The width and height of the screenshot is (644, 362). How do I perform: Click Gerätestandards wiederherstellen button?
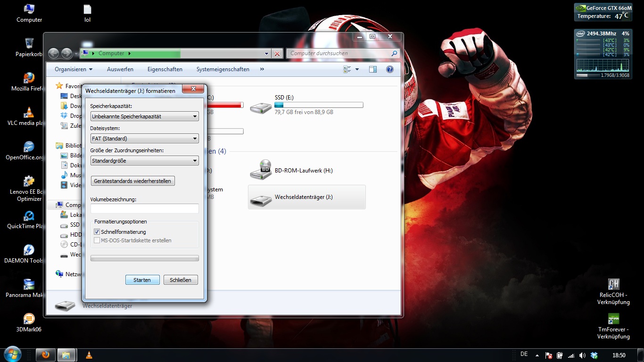(132, 181)
